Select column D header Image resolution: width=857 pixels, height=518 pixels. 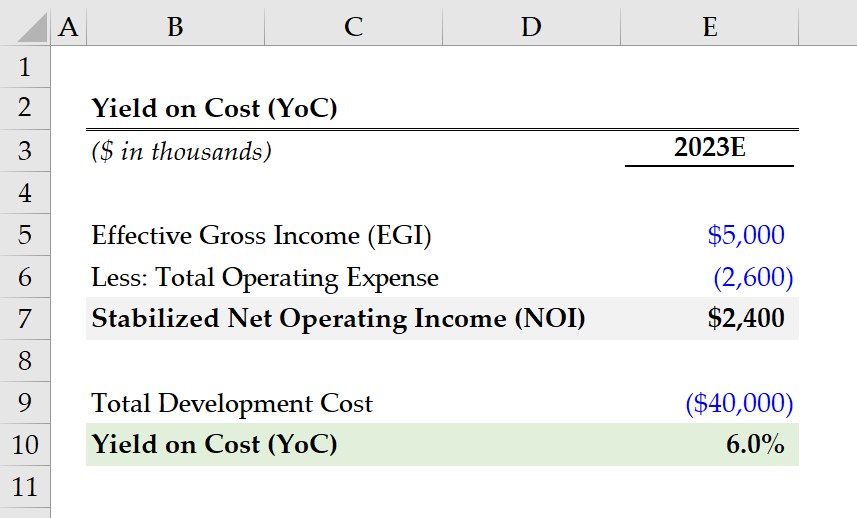531,27
